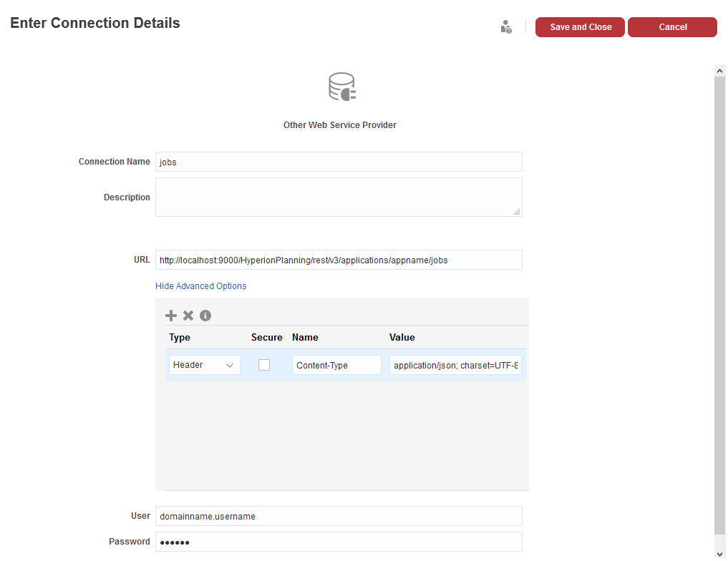Click the Value column header
The width and height of the screenshot is (728, 561).
click(x=402, y=337)
